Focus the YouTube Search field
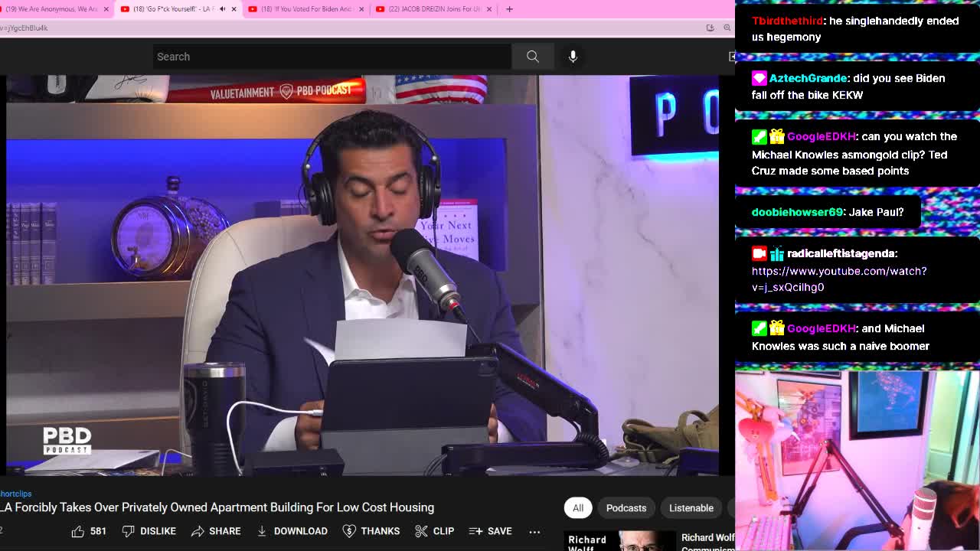Image resolution: width=980 pixels, height=551 pixels. tap(332, 57)
